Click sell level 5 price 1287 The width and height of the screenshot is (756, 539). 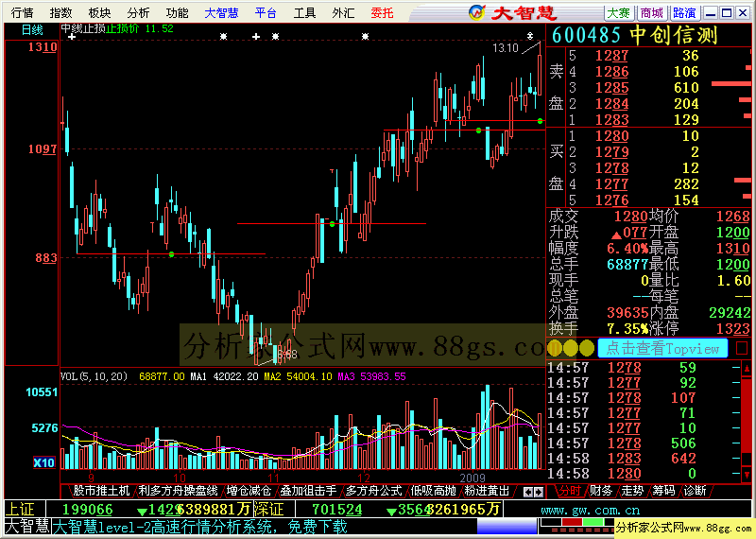click(x=611, y=56)
